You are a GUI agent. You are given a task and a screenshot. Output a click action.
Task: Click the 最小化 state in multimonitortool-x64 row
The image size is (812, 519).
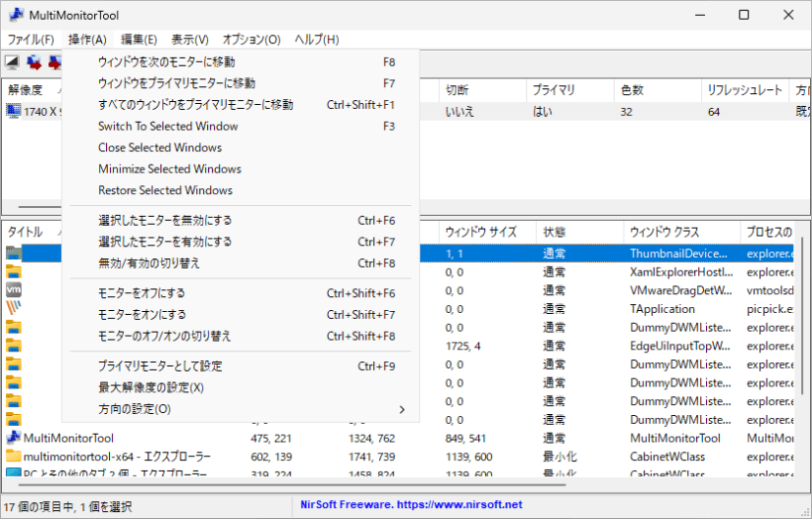[559, 457]
